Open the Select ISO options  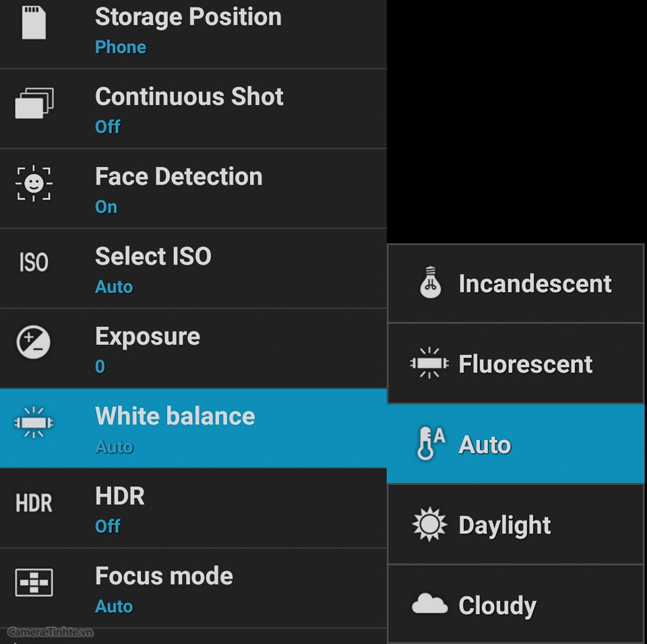(193, 269)
